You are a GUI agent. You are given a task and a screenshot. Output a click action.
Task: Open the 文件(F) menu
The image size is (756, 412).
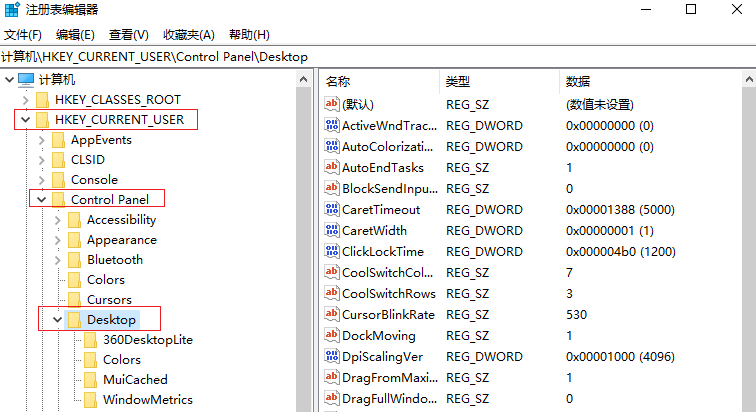point(23,35)
